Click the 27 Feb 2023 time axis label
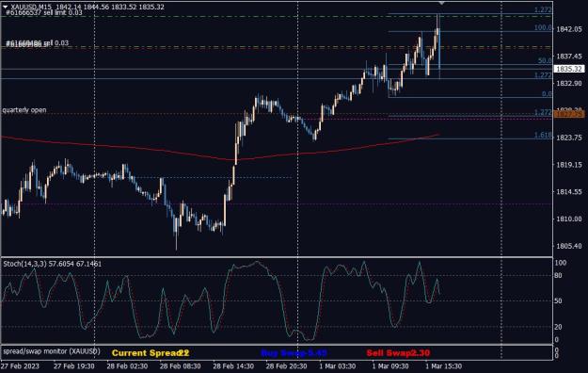 point(20,365)
